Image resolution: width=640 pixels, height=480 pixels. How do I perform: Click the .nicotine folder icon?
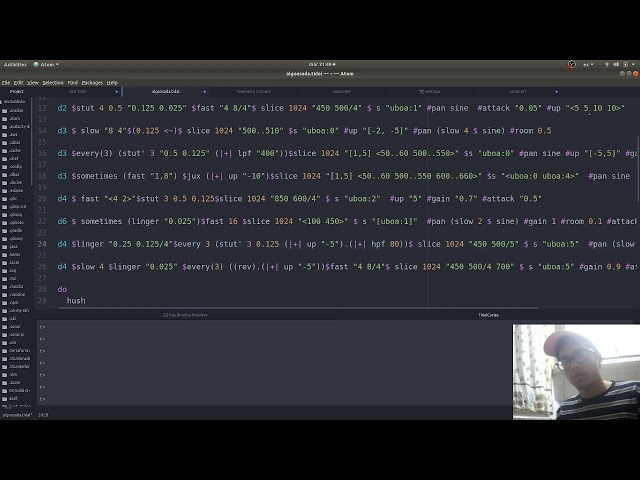coord(4,294)
